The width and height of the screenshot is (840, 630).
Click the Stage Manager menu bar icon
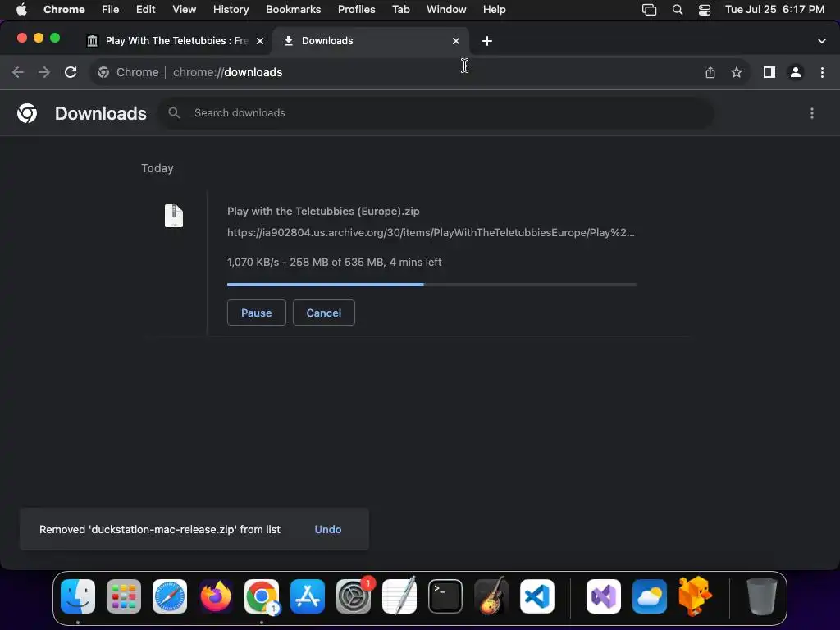(650, 10)
